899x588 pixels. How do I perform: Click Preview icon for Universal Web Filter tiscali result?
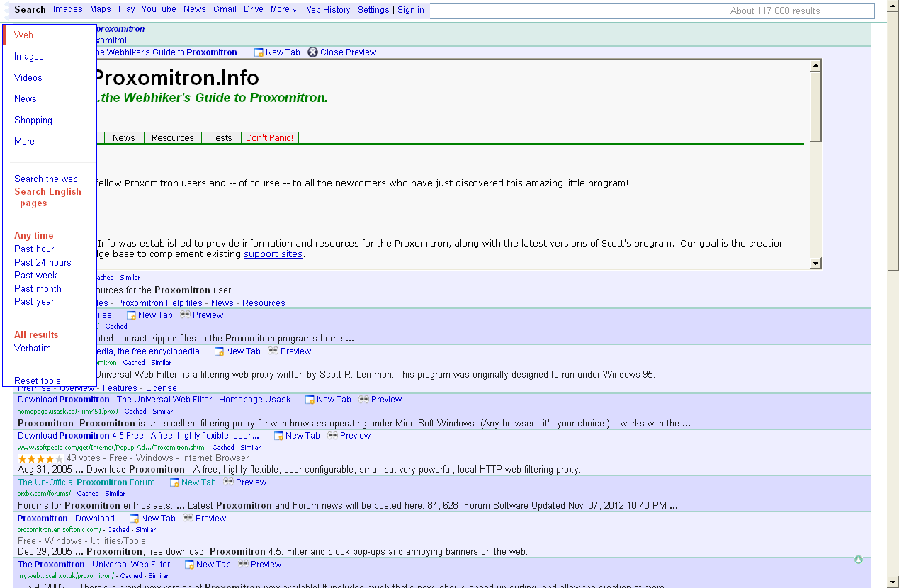point(244,565)
